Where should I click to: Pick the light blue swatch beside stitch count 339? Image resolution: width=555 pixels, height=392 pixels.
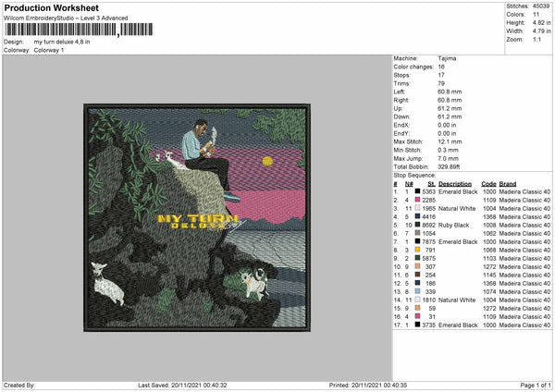tap(417, 291)
